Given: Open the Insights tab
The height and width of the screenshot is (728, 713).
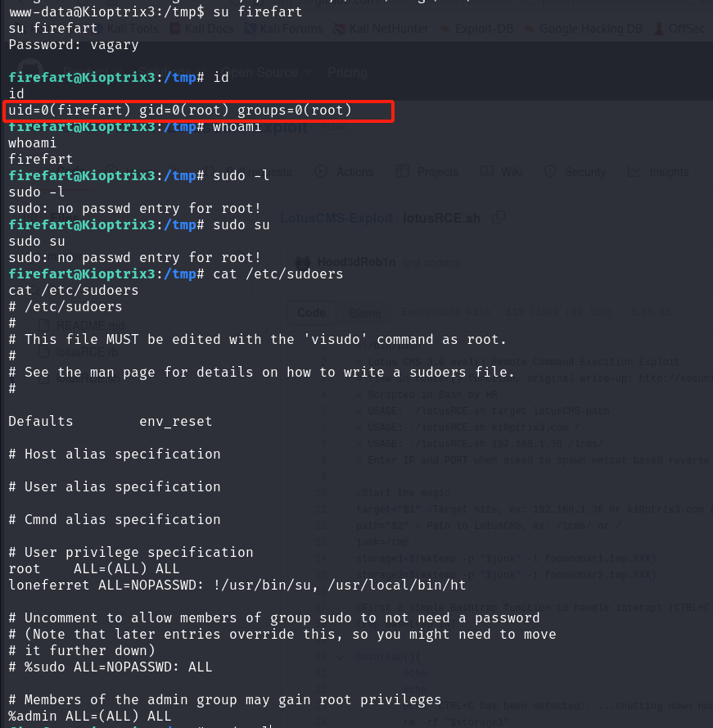Looking at the screenshot, I should pyautogui.click(x=658, y=172).
